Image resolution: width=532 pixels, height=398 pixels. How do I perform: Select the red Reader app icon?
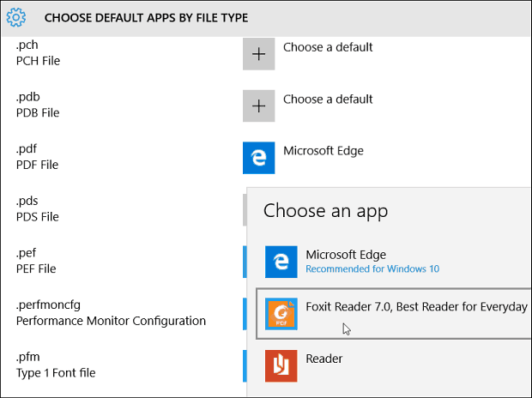coord(281,366)
